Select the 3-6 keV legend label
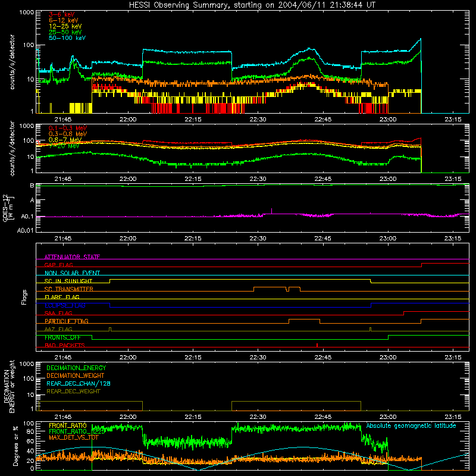Screen dimensions: 476x476 62,14
